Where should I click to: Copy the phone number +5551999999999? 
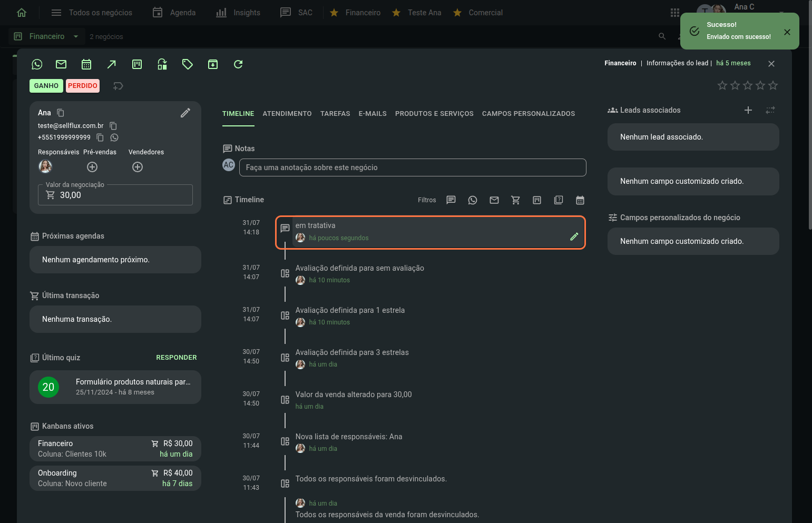(x=100, y=137)
